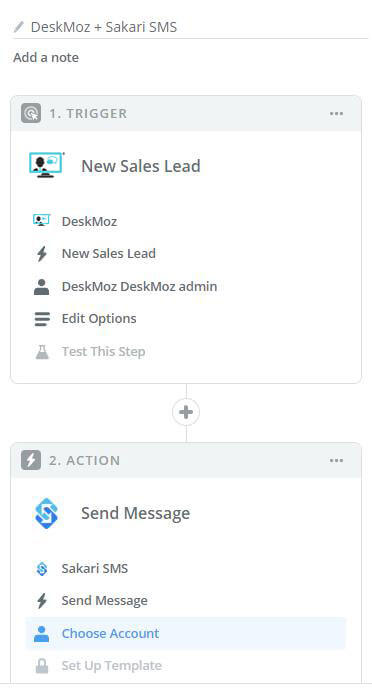Select the Choose Account step
The image size is (372, 695).
pos(185,633)
